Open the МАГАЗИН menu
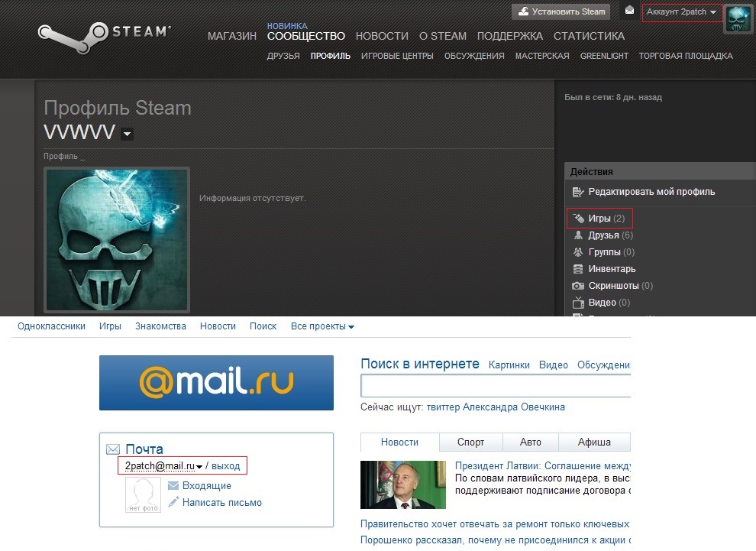The width and height of the screenshot is (756, 551). [x=232, y=36]
